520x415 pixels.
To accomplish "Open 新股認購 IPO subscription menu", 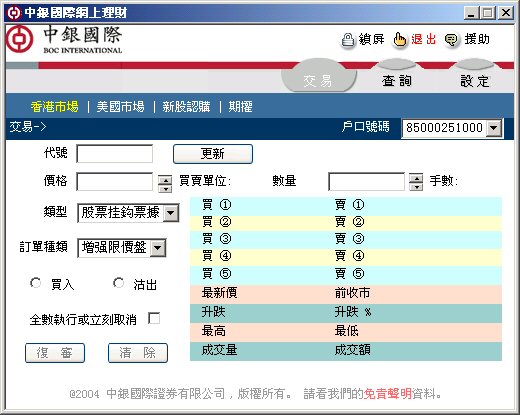I will click(186, 107).
